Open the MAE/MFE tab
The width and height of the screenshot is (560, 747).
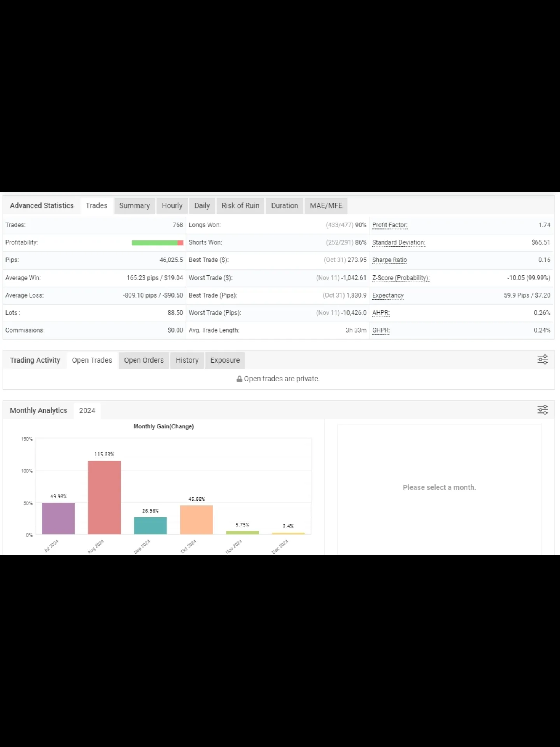326,206
